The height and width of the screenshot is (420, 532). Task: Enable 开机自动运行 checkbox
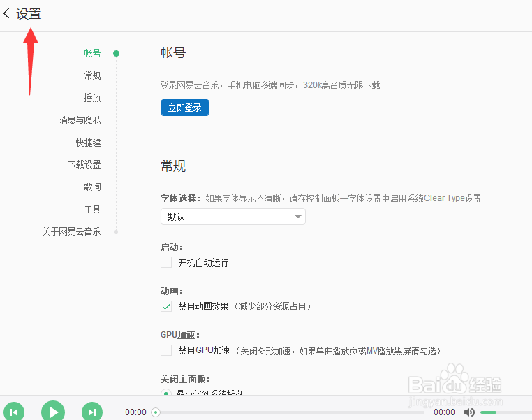point(166,262)
